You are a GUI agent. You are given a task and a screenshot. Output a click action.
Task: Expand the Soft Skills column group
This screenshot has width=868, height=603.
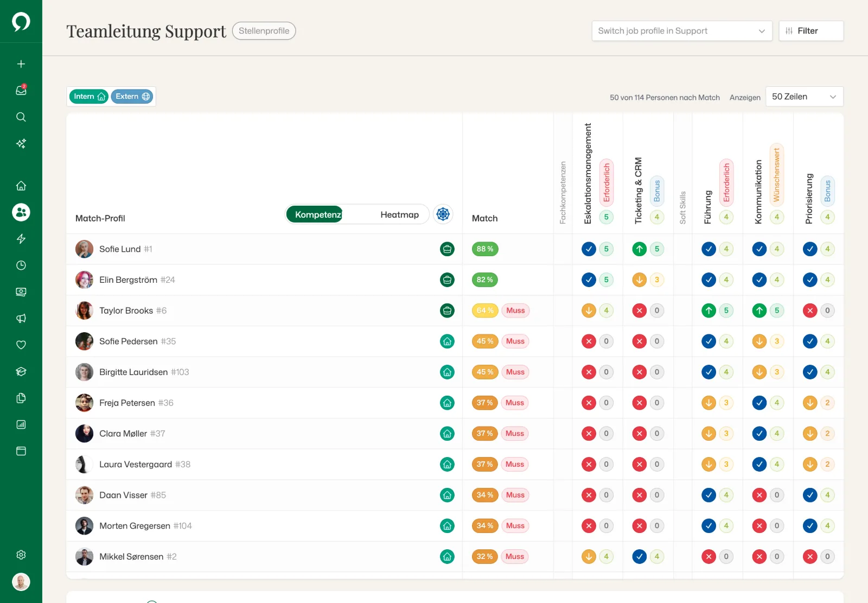click(x=683, y=207)
